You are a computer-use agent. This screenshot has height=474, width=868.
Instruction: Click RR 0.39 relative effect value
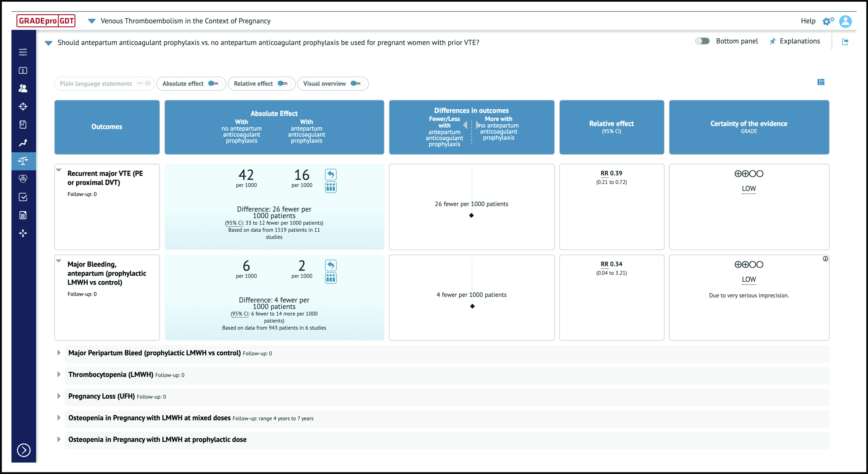(x=611, y=173)
